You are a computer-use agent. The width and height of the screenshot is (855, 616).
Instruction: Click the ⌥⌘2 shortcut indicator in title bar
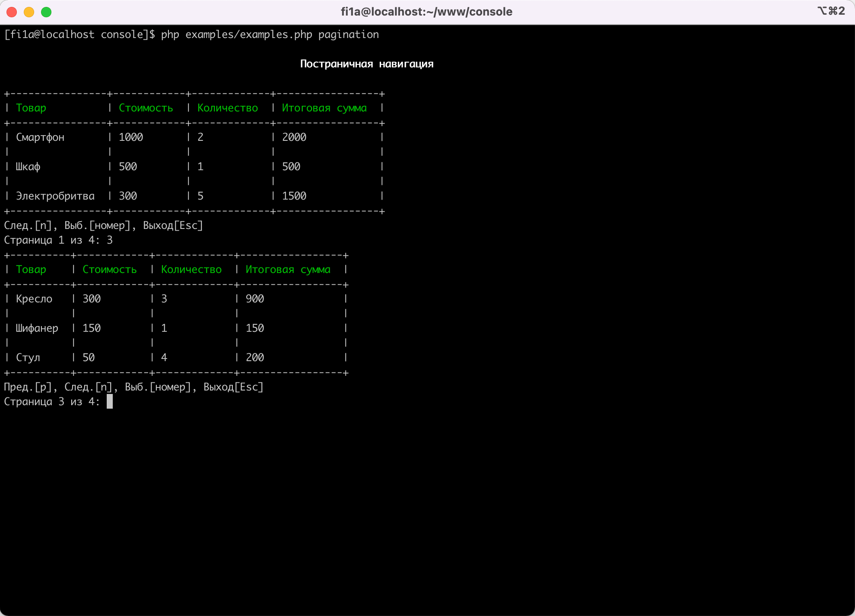tap(831, 11)
